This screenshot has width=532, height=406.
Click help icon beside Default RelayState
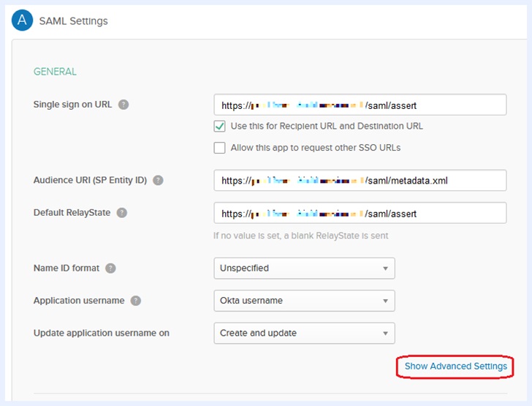coord(122,213)
